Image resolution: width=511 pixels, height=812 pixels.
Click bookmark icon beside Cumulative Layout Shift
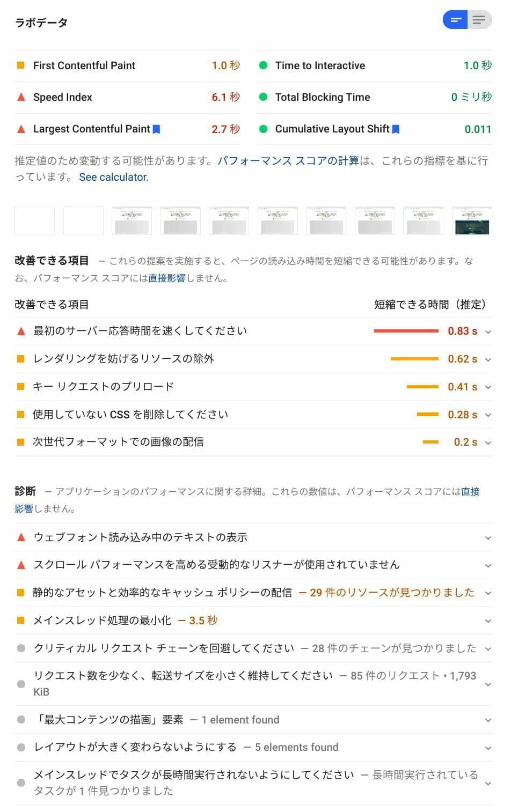tap(396, 129)
